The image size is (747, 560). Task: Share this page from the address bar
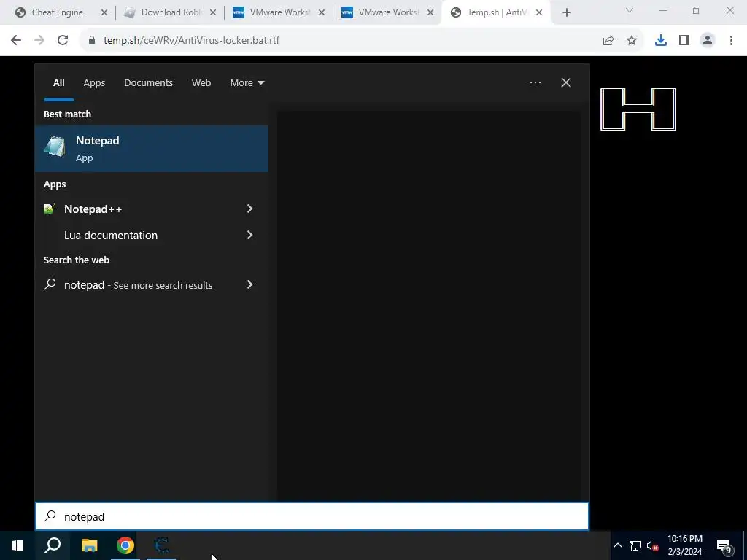(608, 41)
